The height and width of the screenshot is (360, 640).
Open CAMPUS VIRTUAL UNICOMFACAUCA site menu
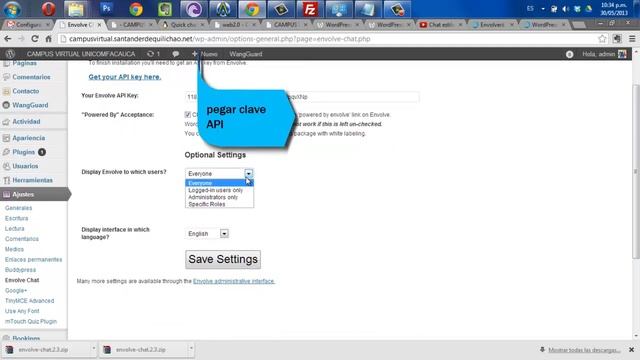click(81, 54)
